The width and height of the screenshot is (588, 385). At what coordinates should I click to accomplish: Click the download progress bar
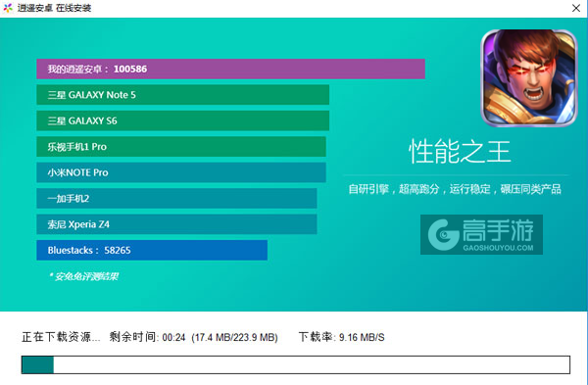coord(296,364)
